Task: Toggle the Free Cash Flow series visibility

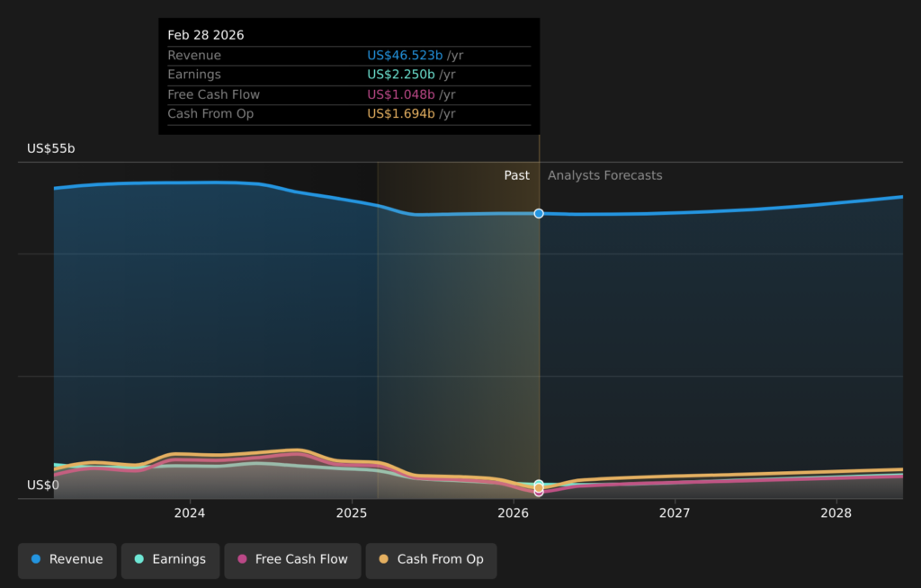Action: 292,560
